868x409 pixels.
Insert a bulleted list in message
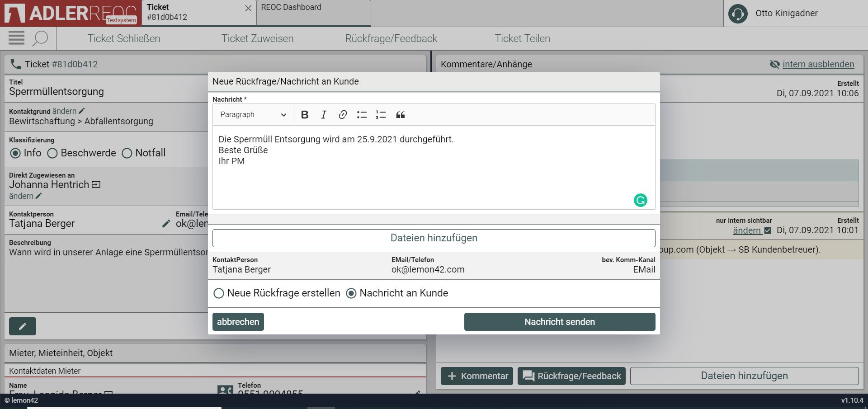[x=362, y=115]
